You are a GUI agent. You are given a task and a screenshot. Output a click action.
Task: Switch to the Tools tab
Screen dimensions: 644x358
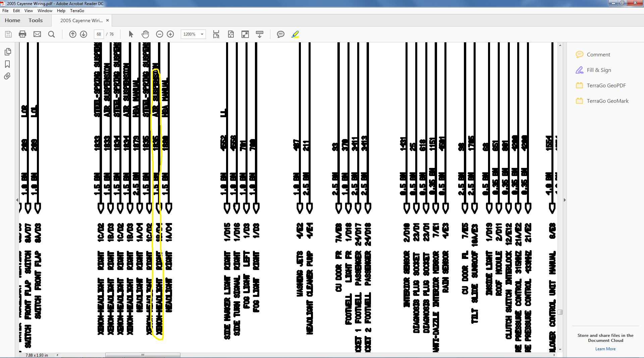click(36, 20)
